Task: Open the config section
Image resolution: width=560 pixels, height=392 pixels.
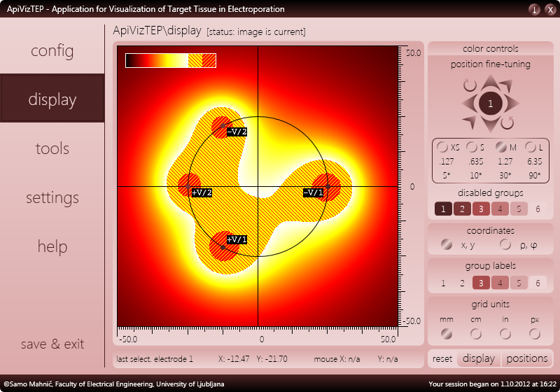Action: tap(52, 50)
